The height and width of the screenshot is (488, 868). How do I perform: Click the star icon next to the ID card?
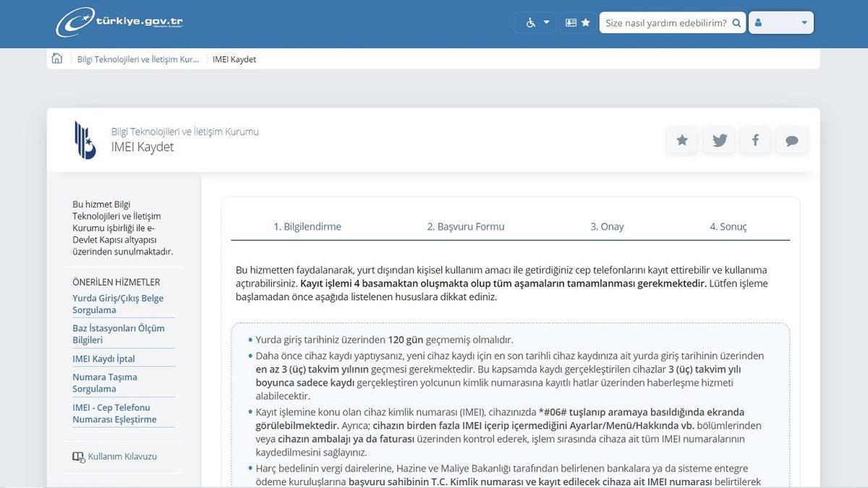(585, 22)
